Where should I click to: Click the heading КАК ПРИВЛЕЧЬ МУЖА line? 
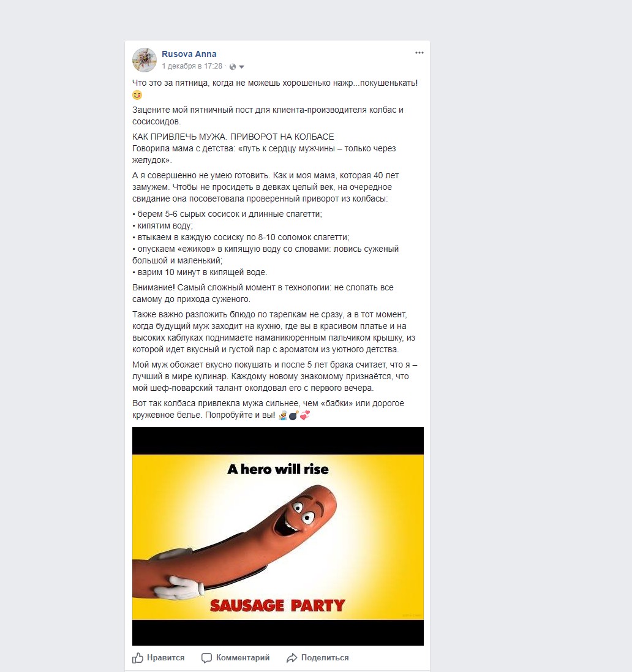click(x=233, y=137)
